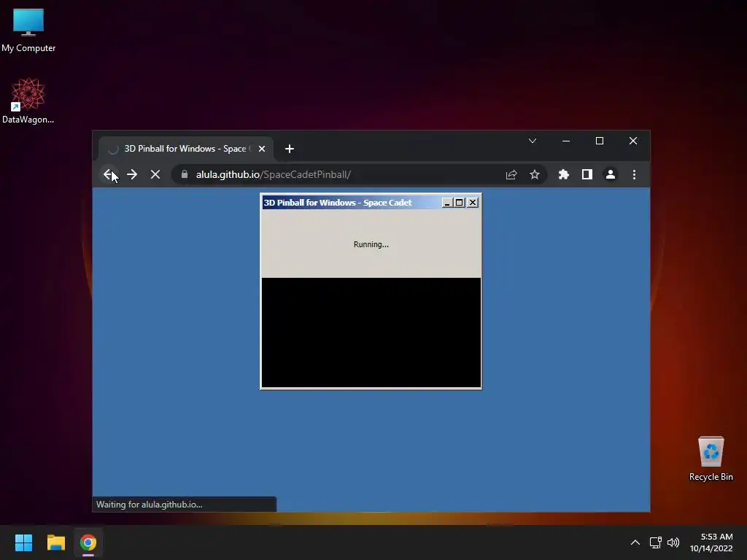Open the volume speaker tray icon

[x=673, y=542]
